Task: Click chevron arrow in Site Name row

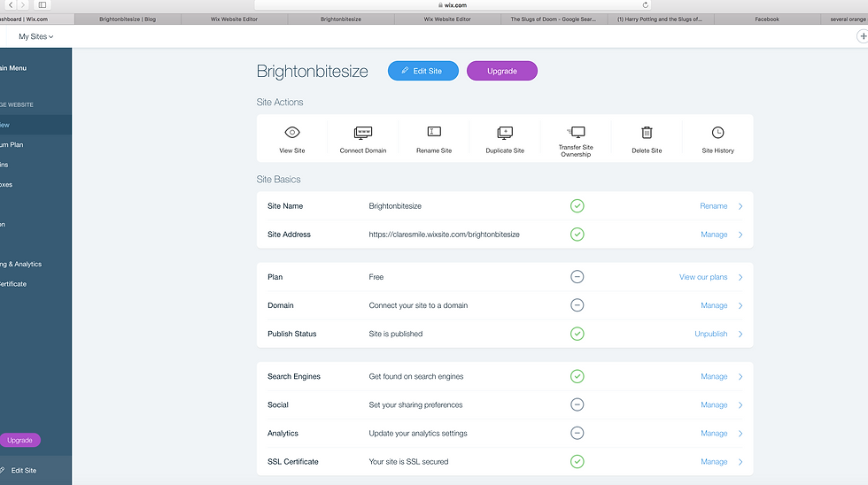Action: 740,206
